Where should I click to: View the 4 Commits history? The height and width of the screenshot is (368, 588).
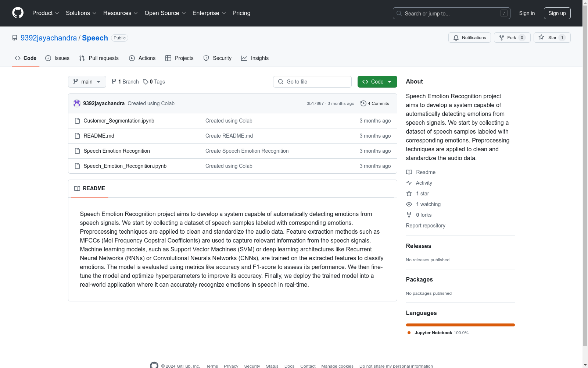tap(375, 103)
